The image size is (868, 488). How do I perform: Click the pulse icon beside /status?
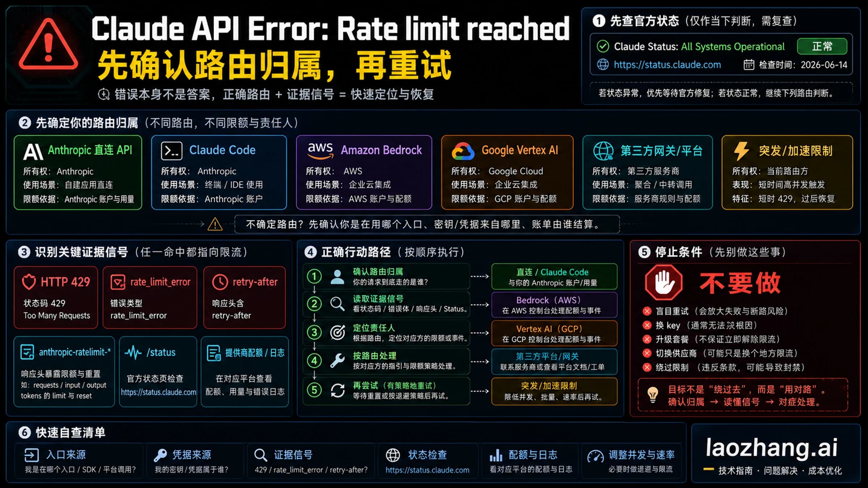coord(133,352)
